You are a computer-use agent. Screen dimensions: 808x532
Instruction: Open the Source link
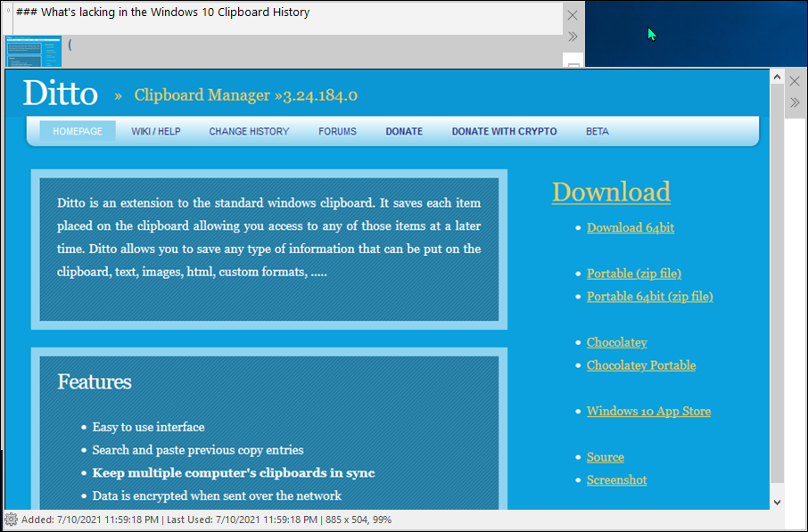coord(605,457)
